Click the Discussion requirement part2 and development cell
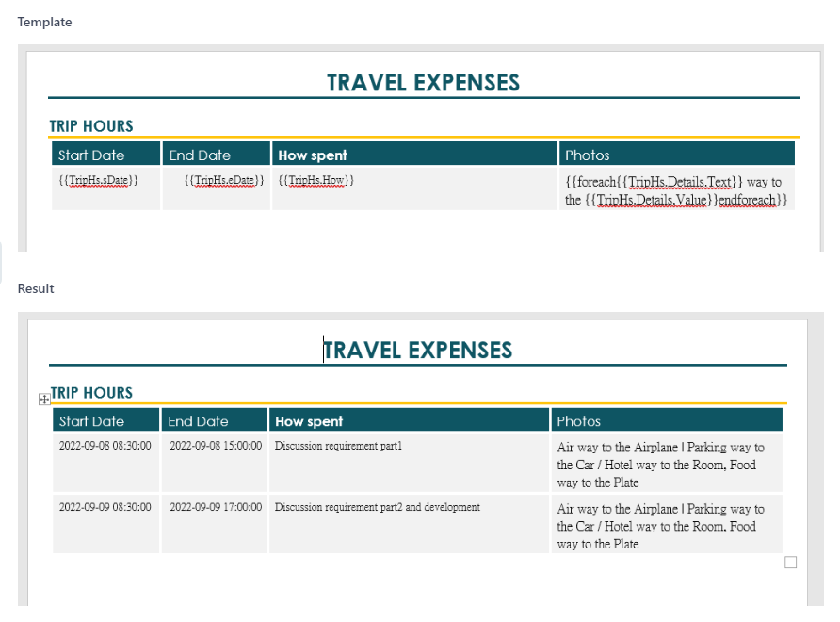The height and width of the screenshot is (622, 840). tap(377, 507)
